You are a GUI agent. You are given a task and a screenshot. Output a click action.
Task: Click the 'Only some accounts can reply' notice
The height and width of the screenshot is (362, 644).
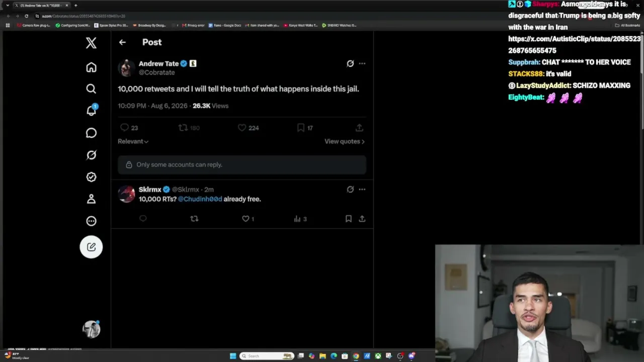pos(242,164)
